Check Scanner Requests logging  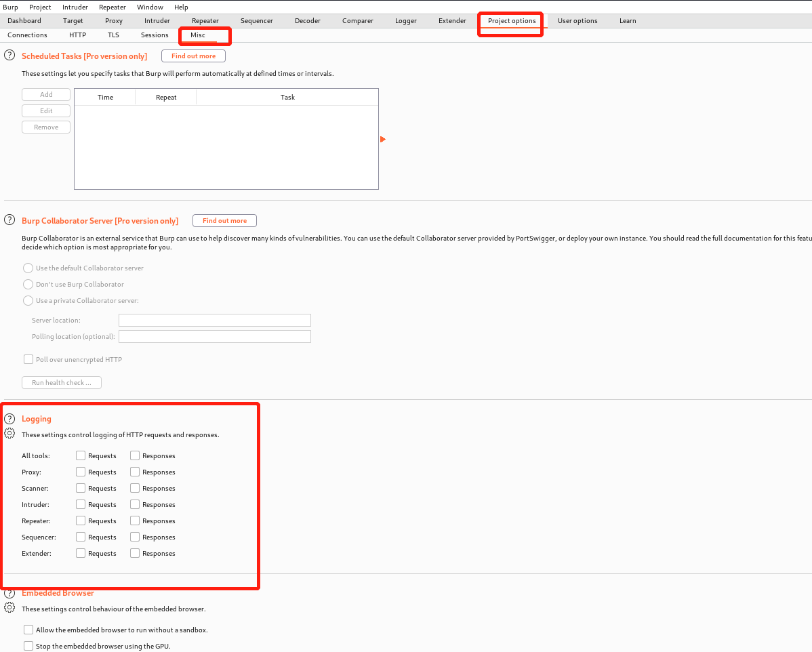pos(80,488)
